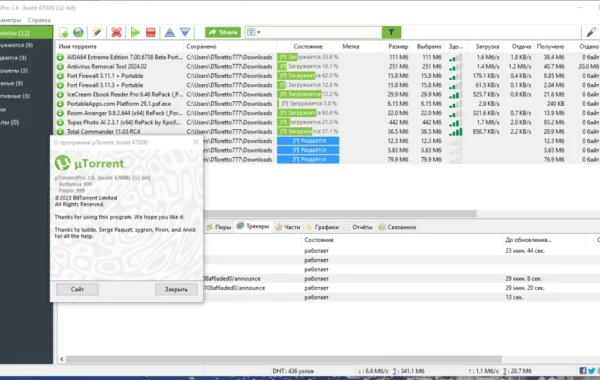Click the progress bar of the Total Commander torrent

[308, 131]
